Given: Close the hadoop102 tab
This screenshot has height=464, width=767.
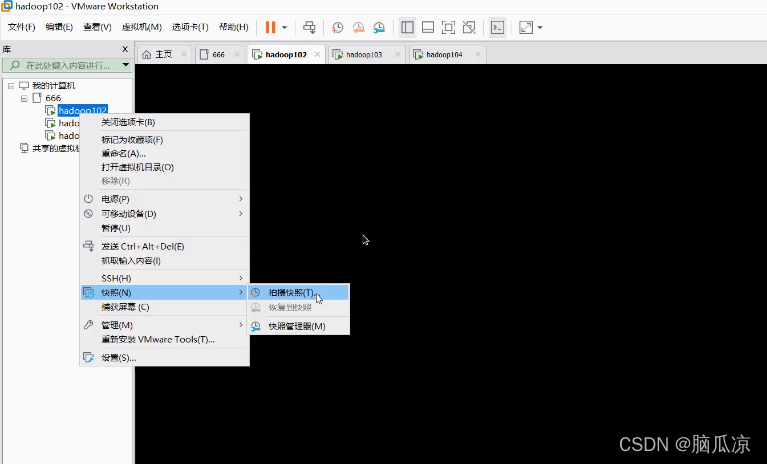Looking at the screenshot, I should click(x=317, y=54).
